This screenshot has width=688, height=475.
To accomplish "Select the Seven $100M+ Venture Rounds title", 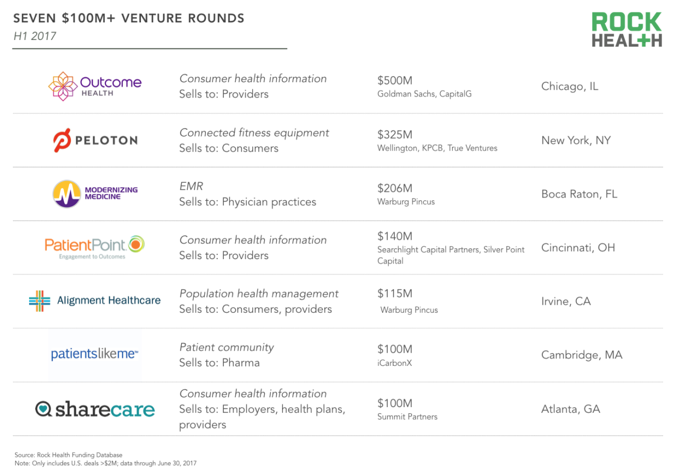I will (129, 18).
